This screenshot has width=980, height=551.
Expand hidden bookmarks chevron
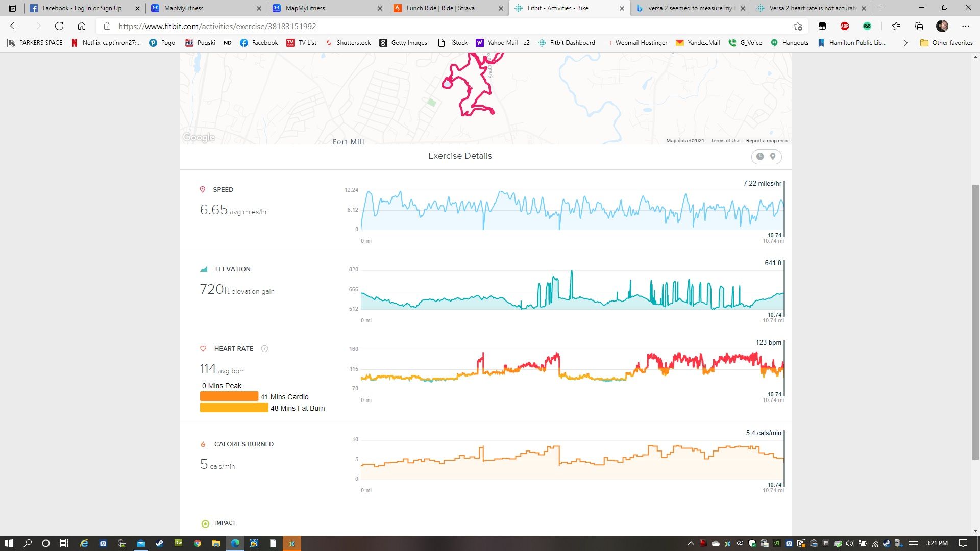click(905, 43)
